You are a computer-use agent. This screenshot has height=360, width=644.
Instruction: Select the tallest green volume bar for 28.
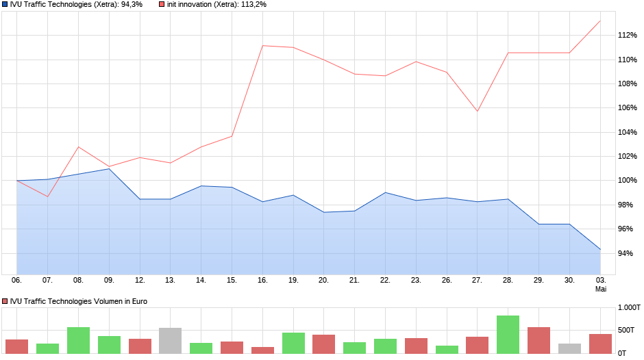click(508, 335)
